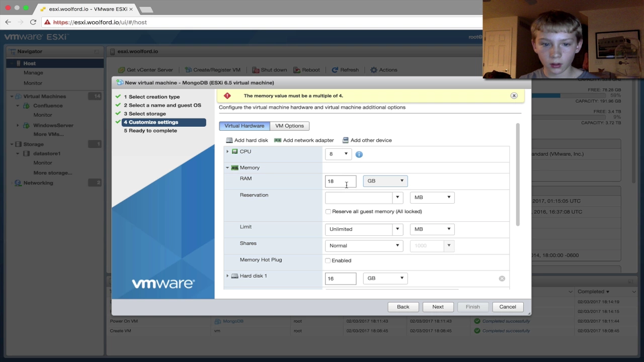Viewport: 644px width, 362px height.
Task: Click the CPU chip icon
Action: (x=234, y=151)
